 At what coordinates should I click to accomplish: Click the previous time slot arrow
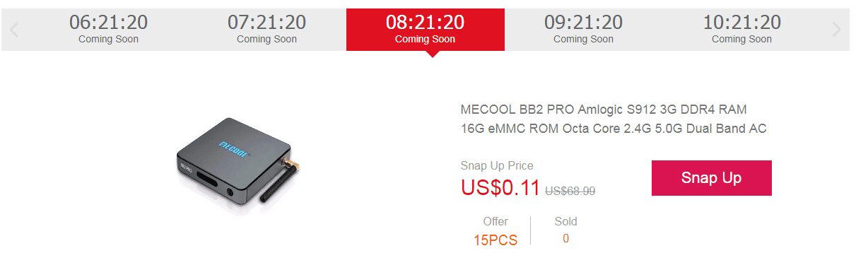[x=15, y=30]
